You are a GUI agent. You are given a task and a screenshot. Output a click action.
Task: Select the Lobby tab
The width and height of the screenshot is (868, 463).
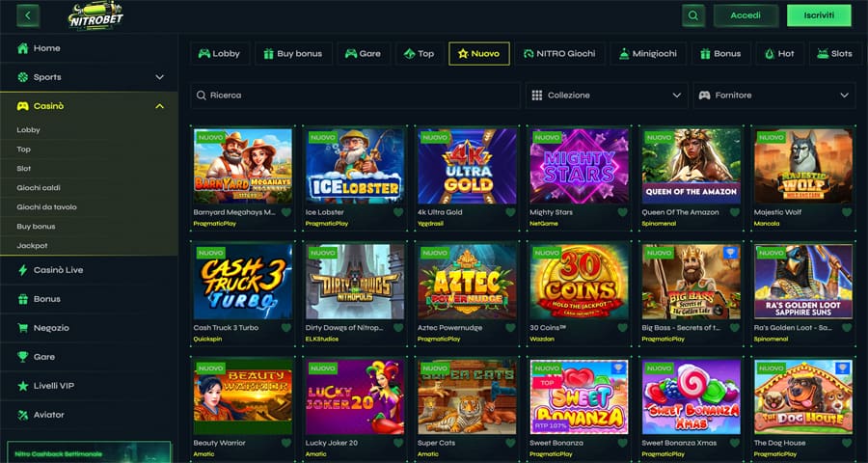pos(219,54)
